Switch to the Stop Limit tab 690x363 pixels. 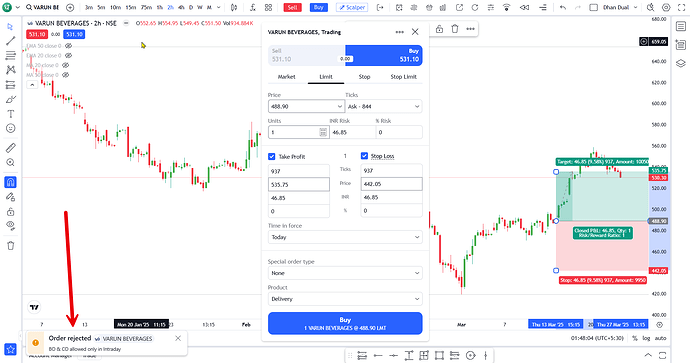click(x=403, y=77)
